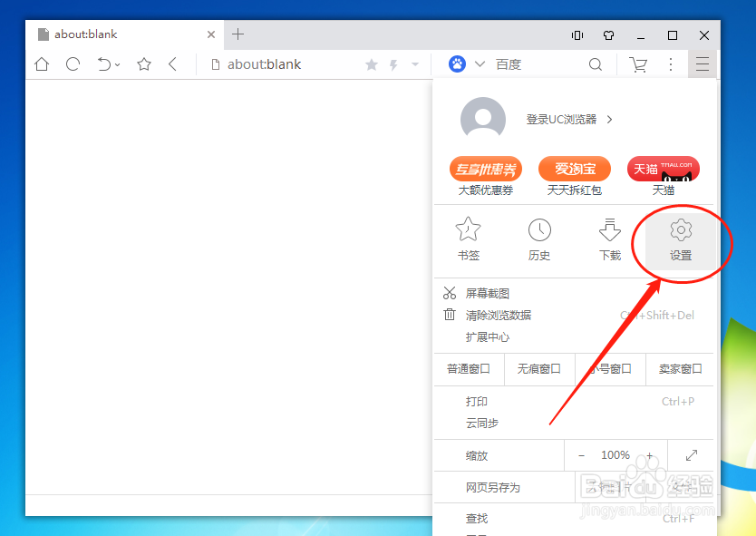Open 历史 history in menu
This screenshot has height=536, width=756.
[539, 239]
